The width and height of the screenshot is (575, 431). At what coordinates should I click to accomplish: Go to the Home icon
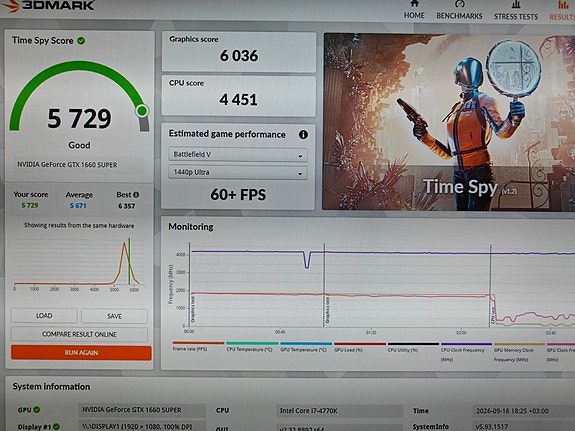[x=414, y=4]
